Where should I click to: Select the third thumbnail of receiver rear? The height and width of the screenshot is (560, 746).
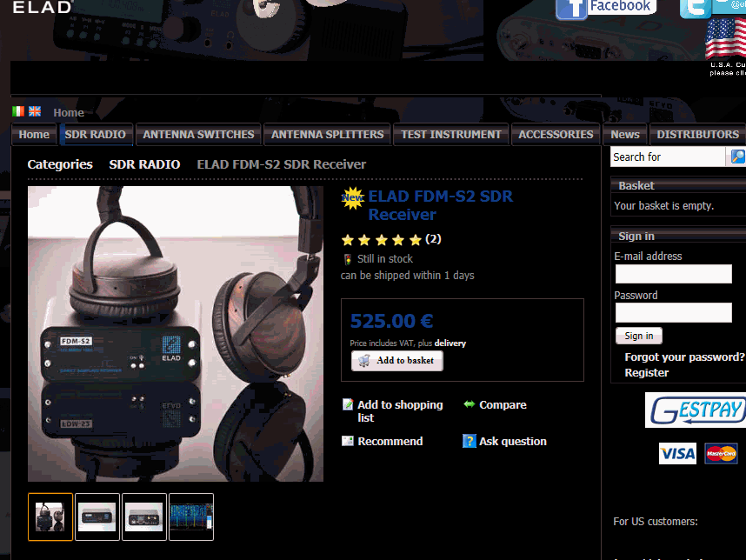tap(144, 517)
